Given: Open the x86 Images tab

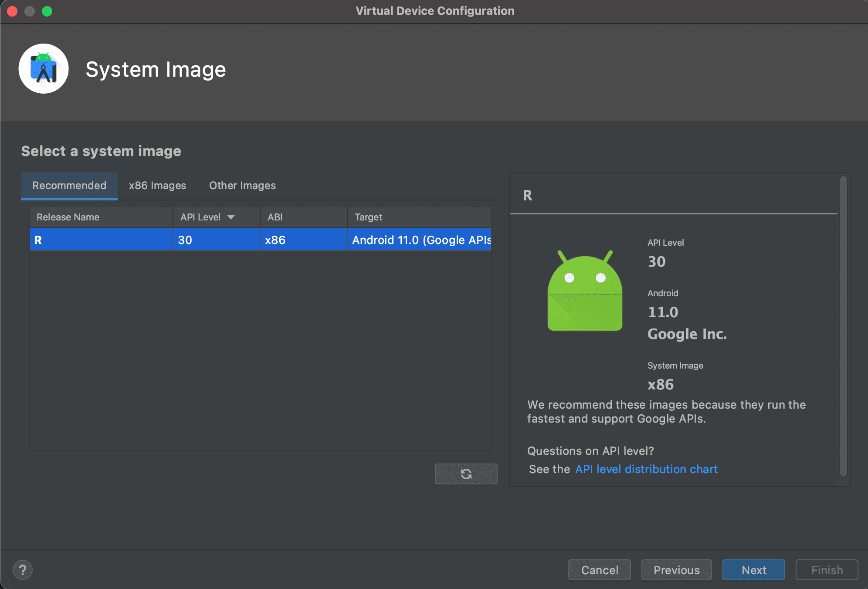Looking at the screenshot, I should 157,186.
